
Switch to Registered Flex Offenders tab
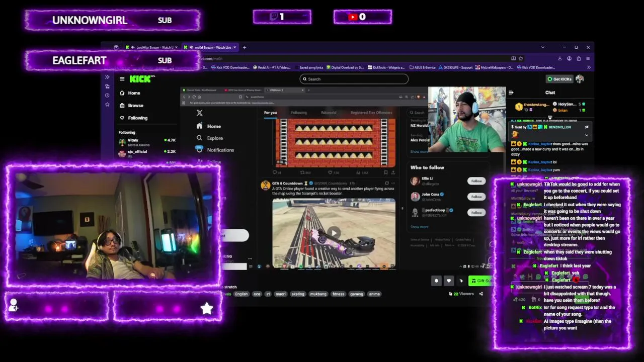371,113
